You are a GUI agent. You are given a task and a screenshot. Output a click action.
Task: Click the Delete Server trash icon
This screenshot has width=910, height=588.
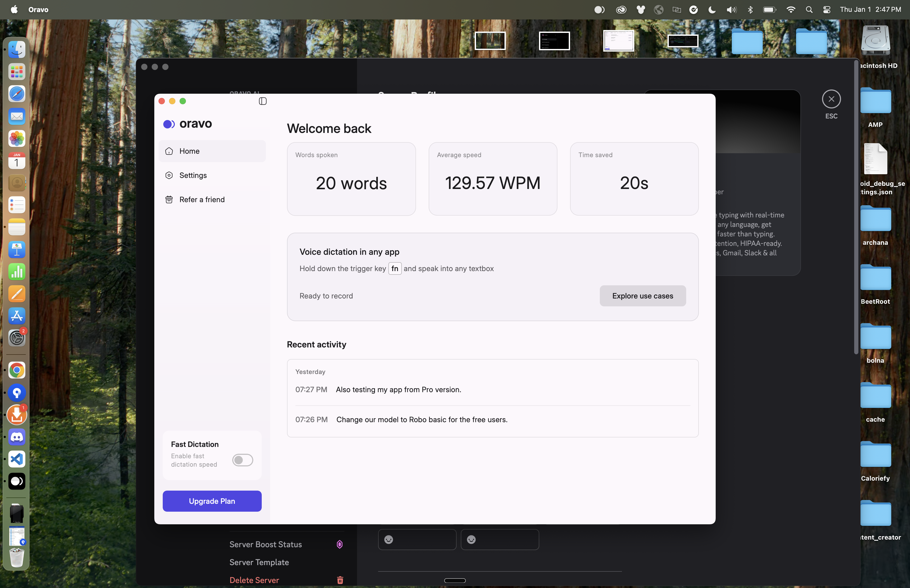(x=340, y=580)
